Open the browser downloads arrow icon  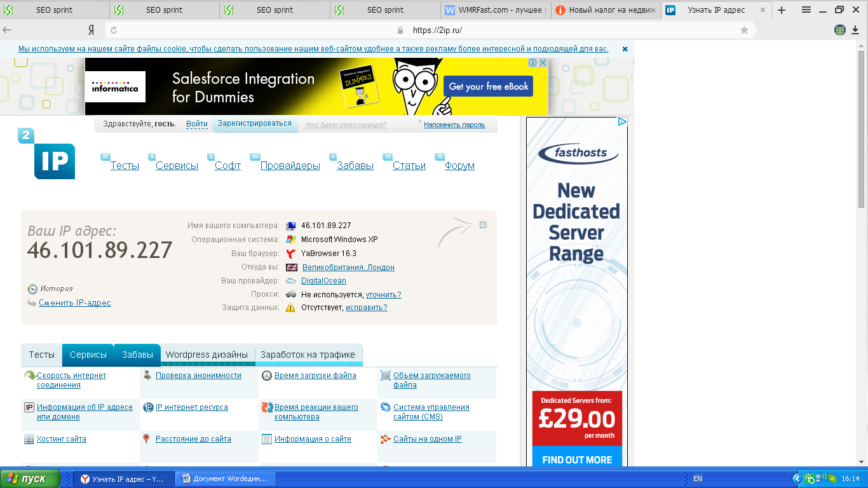pyautogui.click(x=855, y=30)
